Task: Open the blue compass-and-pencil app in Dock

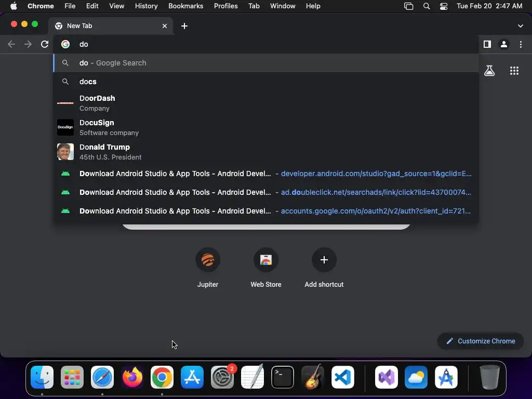Action: [446, 377]
